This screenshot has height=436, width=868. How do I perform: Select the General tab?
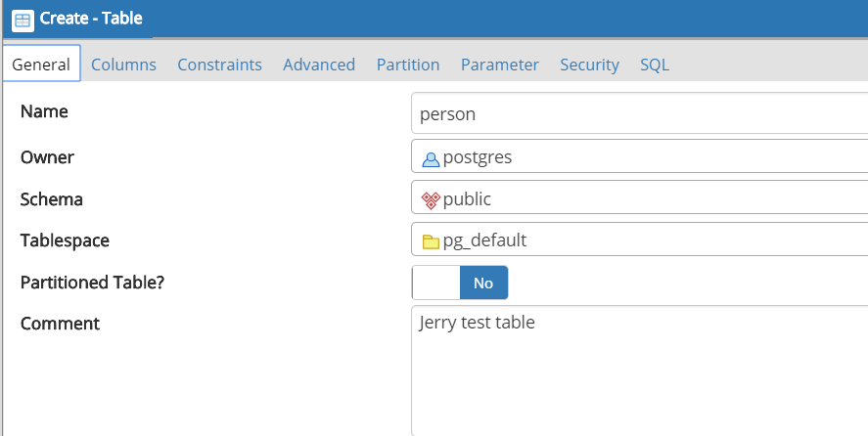tap(41, 65)
